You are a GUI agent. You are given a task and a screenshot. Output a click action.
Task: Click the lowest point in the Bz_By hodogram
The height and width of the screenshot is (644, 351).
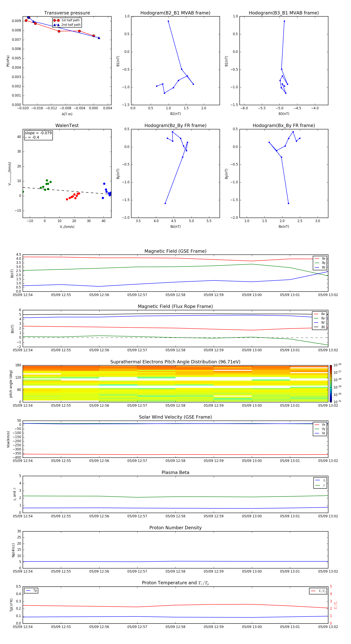pyautogui.click(x=165, y=204)
